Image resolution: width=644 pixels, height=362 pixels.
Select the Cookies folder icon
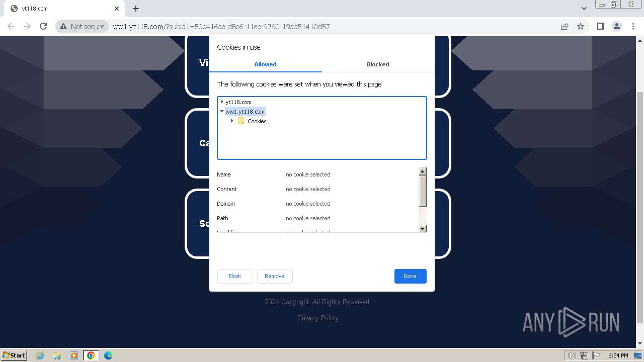[241, 121]
